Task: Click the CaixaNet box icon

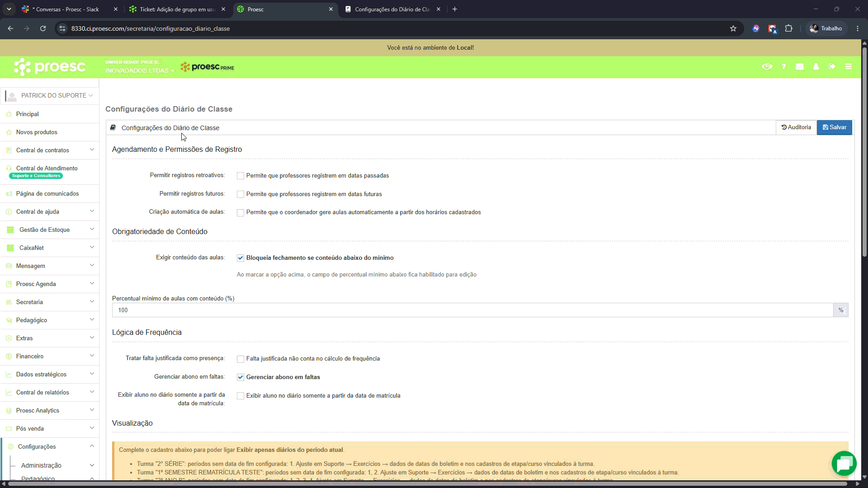Action: coord(10,248)
